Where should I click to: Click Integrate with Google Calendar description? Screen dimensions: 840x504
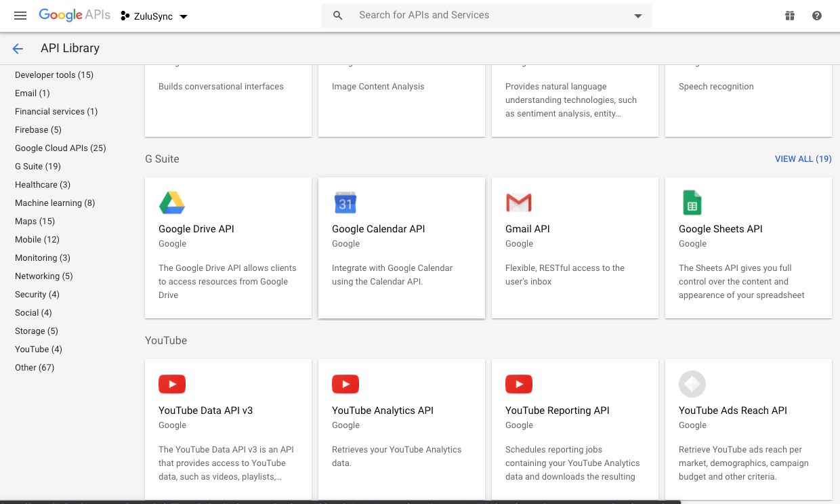coord(392,275)
